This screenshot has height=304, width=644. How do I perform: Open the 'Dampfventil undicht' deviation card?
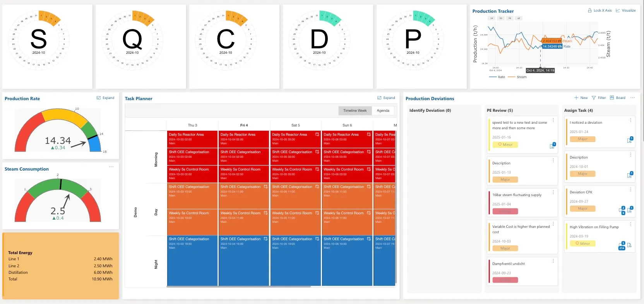coord(522,271)
